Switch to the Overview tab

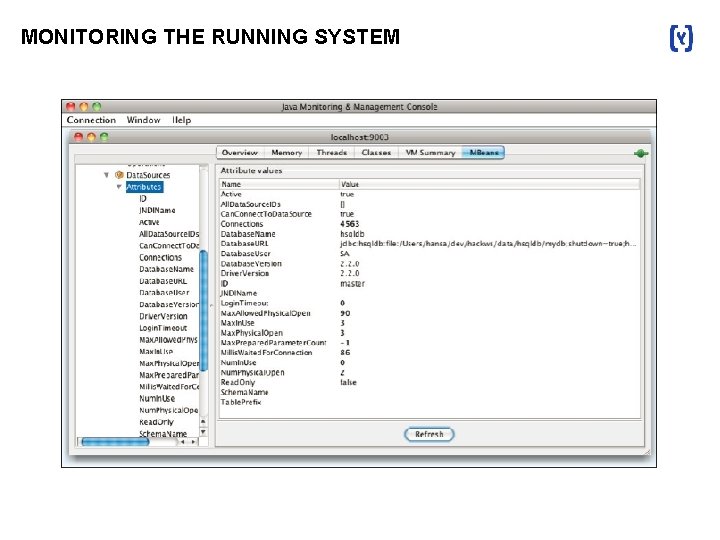(239, 152)
